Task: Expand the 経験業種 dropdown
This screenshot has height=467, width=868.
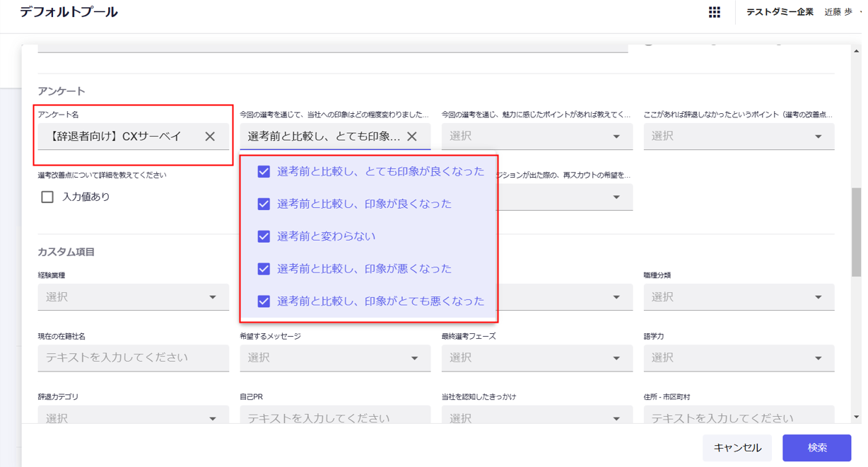Action: point(133,297)
